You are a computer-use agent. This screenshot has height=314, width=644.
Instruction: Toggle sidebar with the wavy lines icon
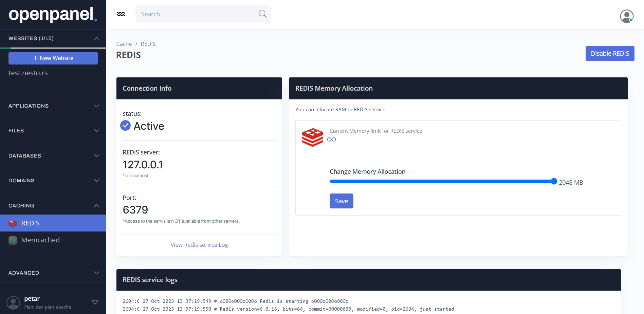coord(121,14)
